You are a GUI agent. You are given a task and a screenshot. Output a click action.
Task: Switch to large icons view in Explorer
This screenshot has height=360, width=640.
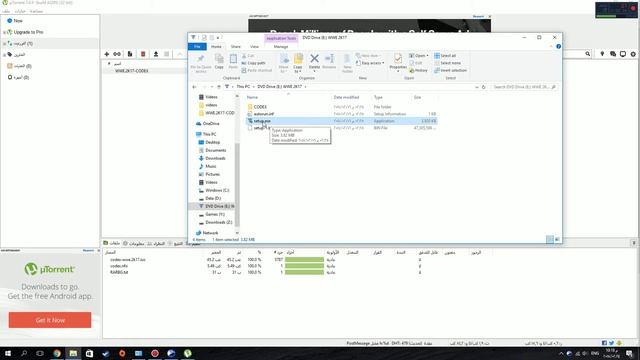point(557,239)
